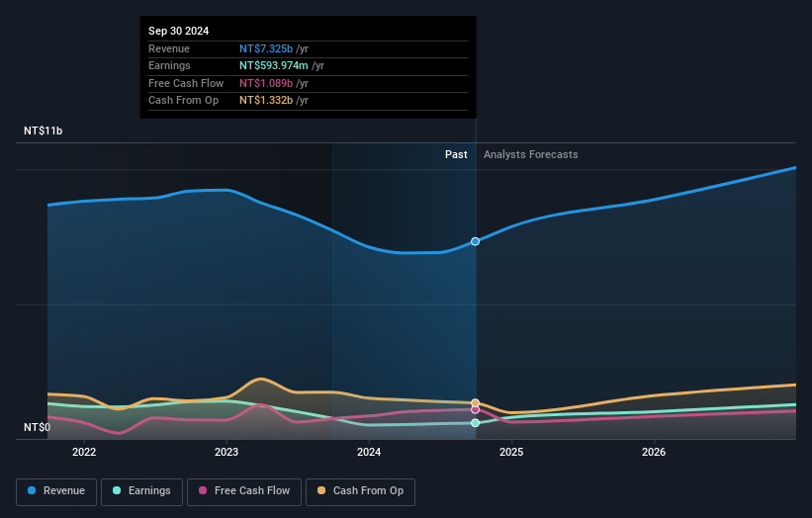
Task: Click the Revenue row label in tooltip
Action: (x=169, y=48)
